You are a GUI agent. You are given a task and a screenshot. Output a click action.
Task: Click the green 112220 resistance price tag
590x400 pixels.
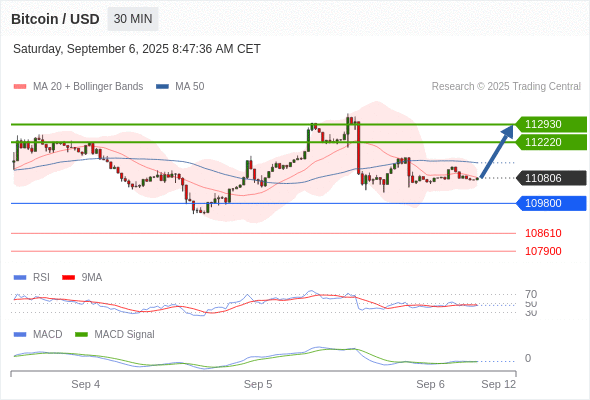click(x=551, y=142)
